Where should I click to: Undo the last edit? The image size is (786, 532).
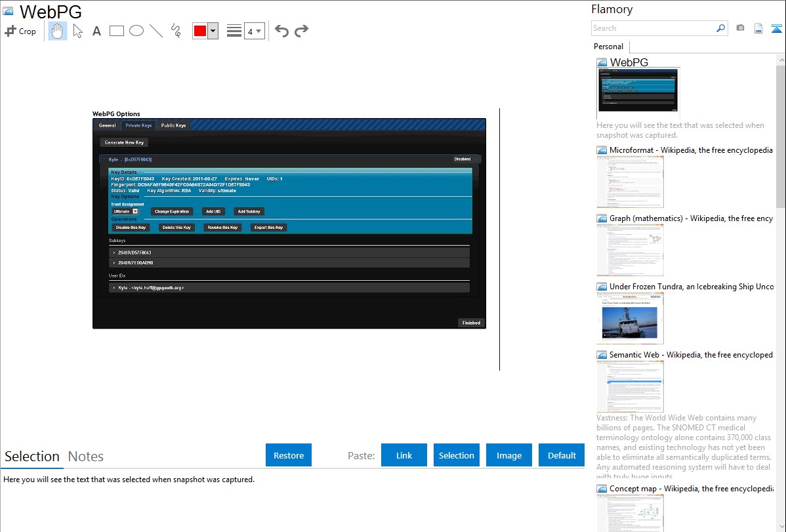pos(281,31)
